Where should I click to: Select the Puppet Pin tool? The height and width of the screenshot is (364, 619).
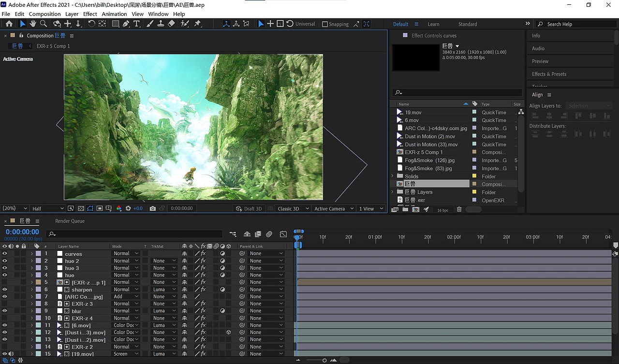[197, 24]
